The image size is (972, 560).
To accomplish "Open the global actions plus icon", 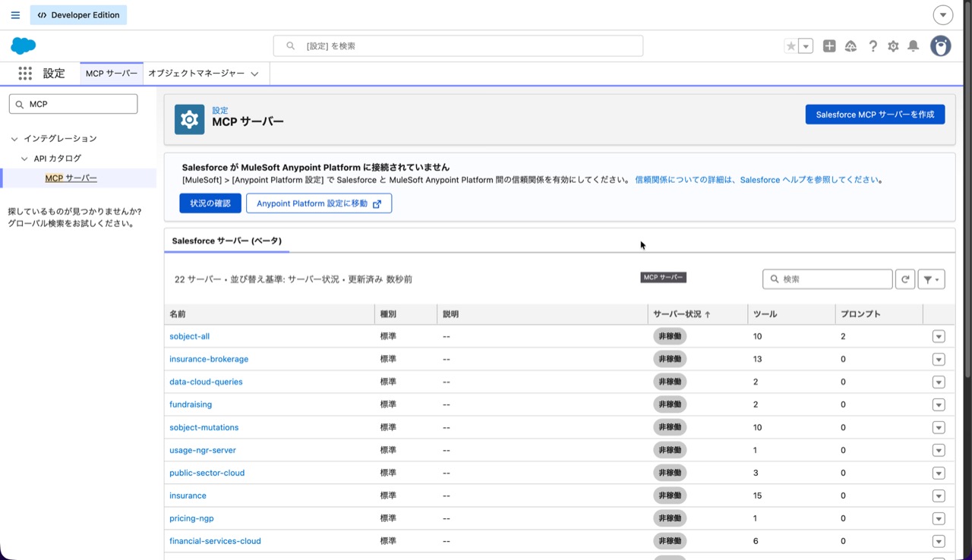I will pyautogui.click(x=829, y=46).
